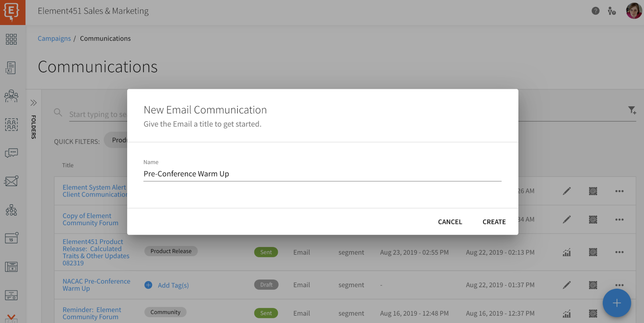Click CREATE in the New Email dialog

pos(494,222)
